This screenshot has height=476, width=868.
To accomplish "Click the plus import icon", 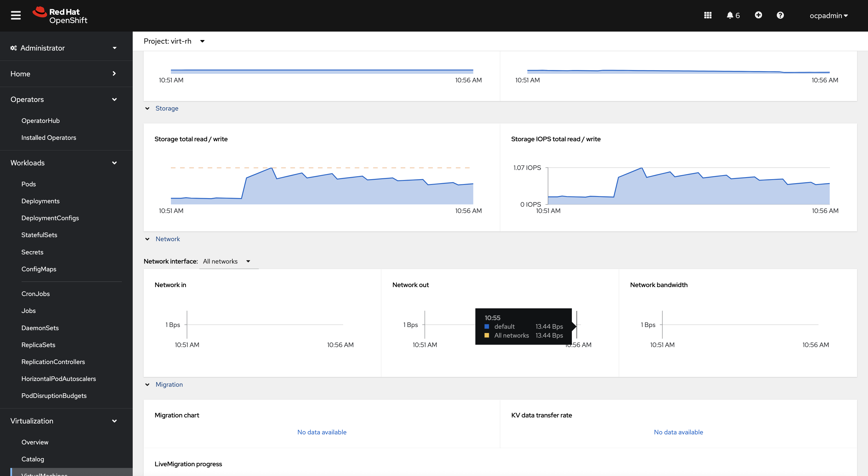I will click(758, 15).
